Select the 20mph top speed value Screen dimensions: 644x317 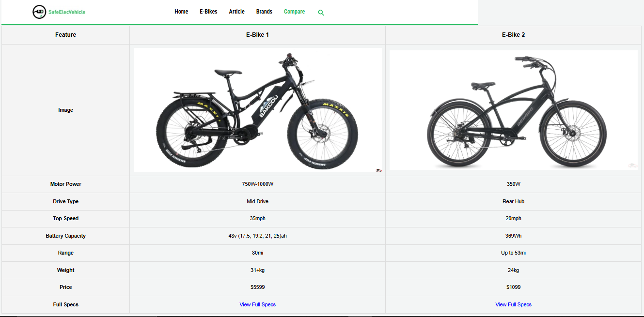click(513, 218)
